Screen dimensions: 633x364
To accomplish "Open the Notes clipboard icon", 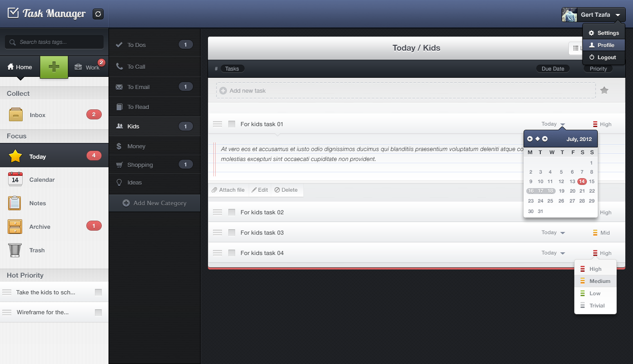I will pyautogui.click(x=15, y=203).
